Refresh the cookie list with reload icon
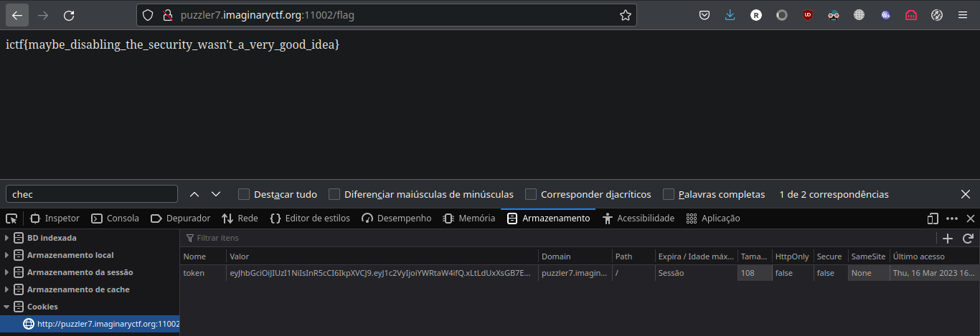 point(968,238)
